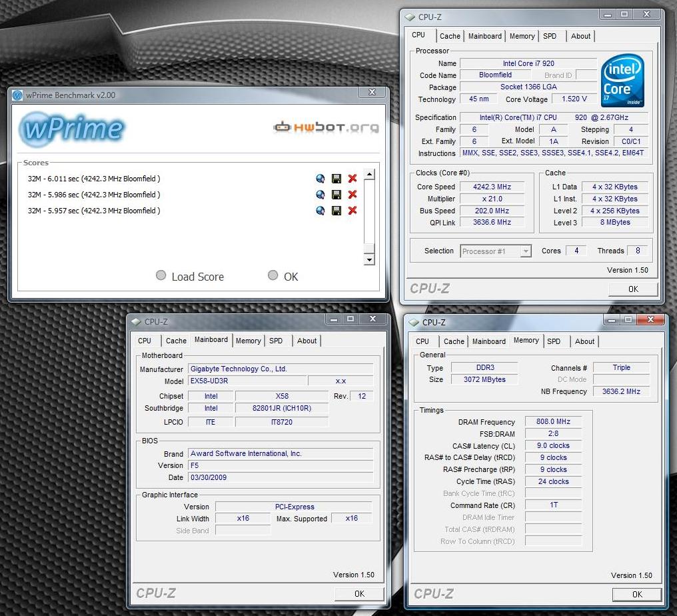The width and height of the screenshot is (677, 616).
Task: Click the EX58-UD3R model field
Action: (x=248, y=381)
